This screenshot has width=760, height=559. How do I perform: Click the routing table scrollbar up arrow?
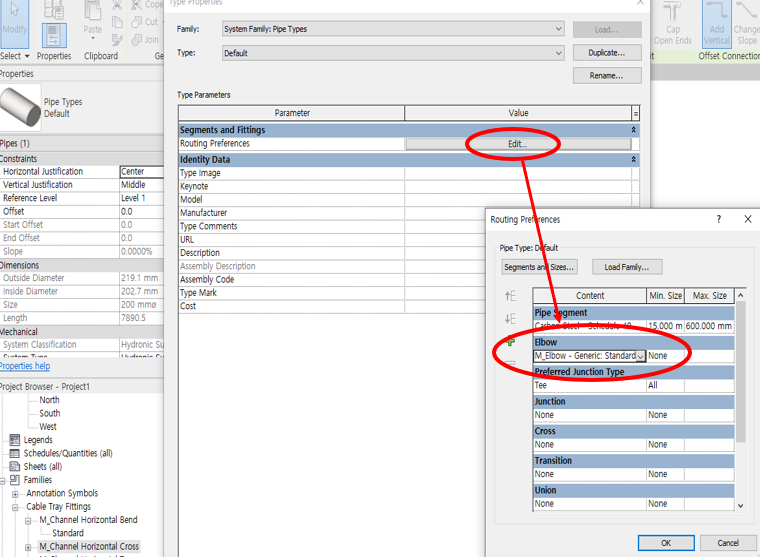pos(741,295)
